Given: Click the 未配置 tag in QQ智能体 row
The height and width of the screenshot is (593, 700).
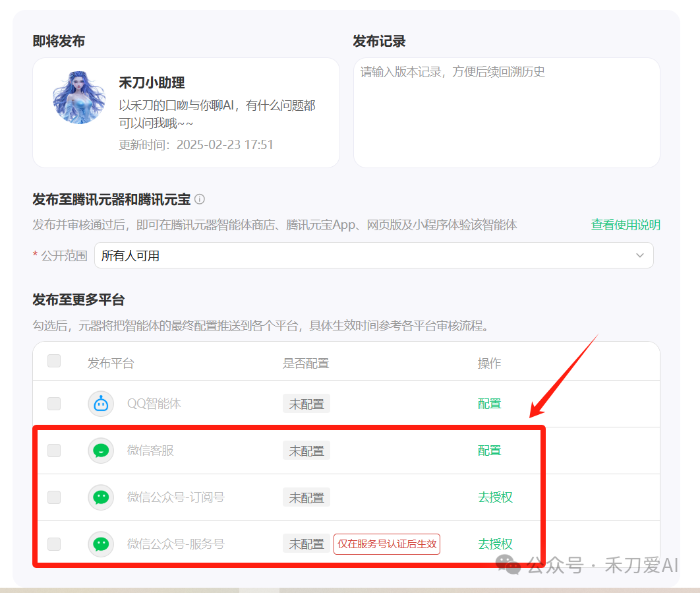Looking at the screenshot, I should 306,404.
